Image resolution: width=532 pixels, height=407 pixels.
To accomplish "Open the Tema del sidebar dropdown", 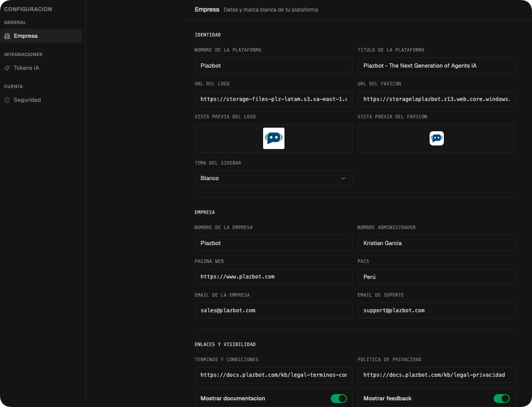I will click(274, 178).
